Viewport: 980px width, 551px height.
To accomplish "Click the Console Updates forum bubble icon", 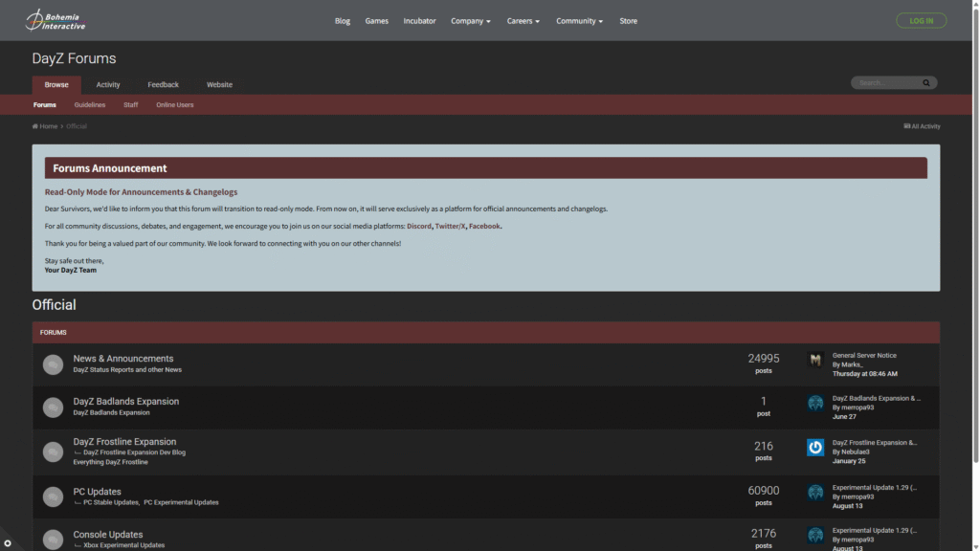I will 54,540.
